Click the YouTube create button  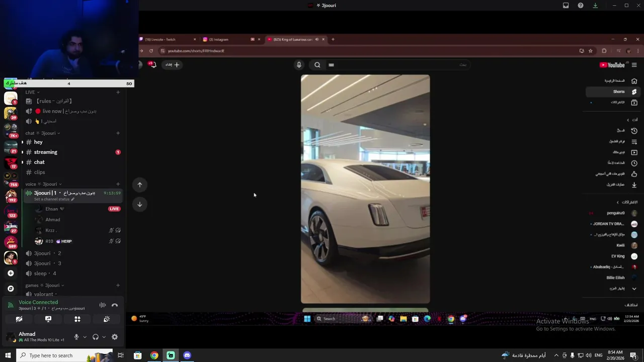[172, 64]
